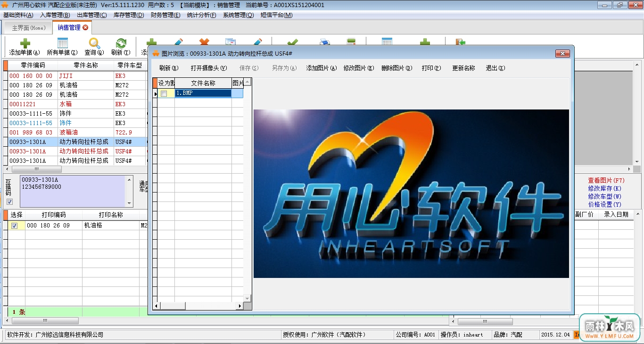Viewport: 644px width, 344px height.
Task: Click the 录入日期 column header
Action: [616, 214]
